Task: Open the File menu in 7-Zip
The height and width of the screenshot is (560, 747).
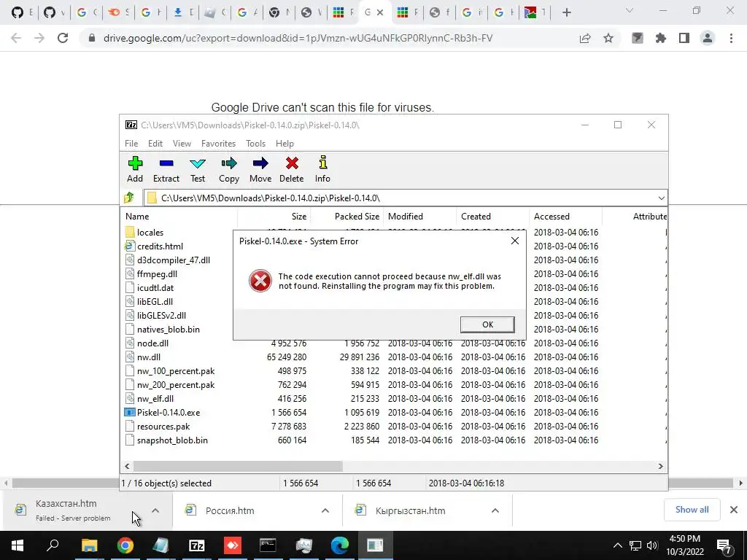Action: (131, 144)
